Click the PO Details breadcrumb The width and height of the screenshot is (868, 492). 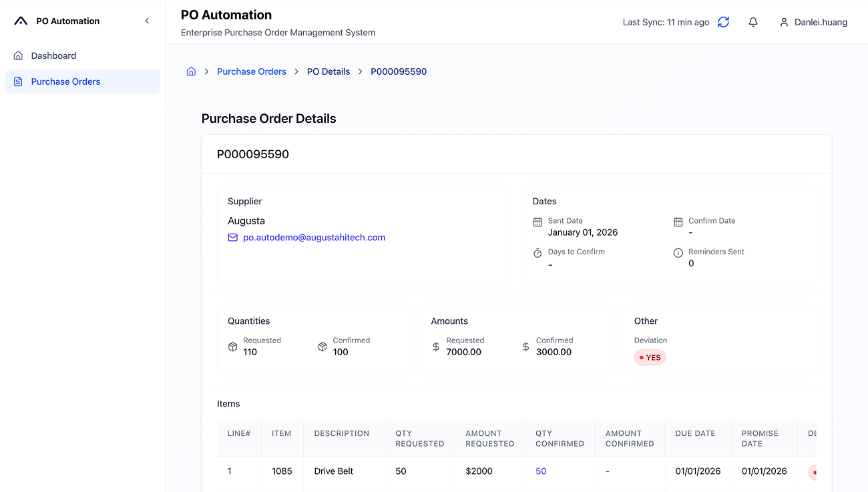[x=328, y=71]
